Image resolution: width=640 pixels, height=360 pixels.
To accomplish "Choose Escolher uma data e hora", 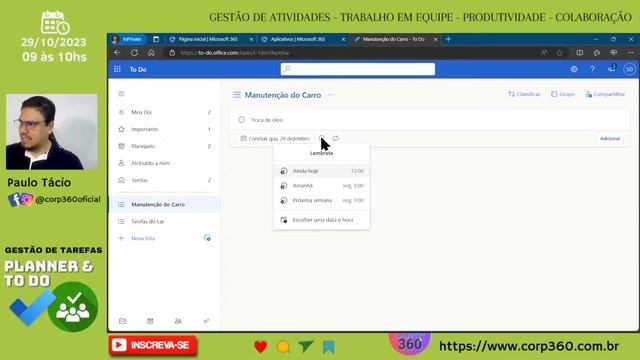I will coord(322,220).
